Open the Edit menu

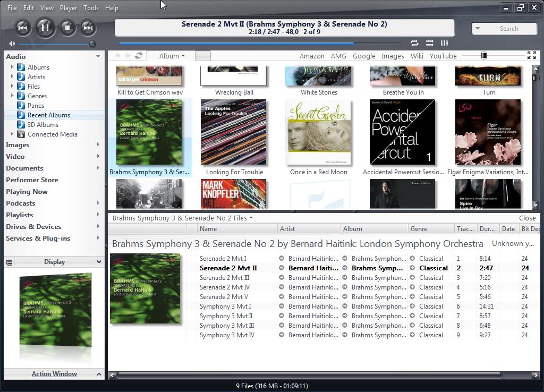click(29, 7)
